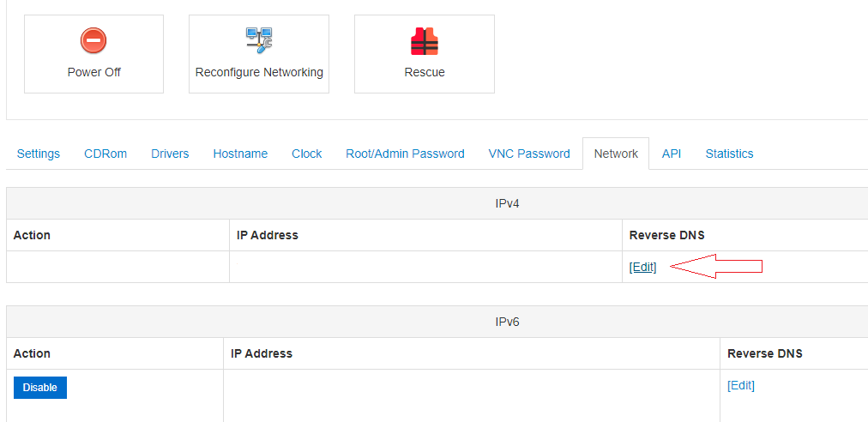Select the Network tab
Viewport: 868px width, 422px height.
pos(616,154)
